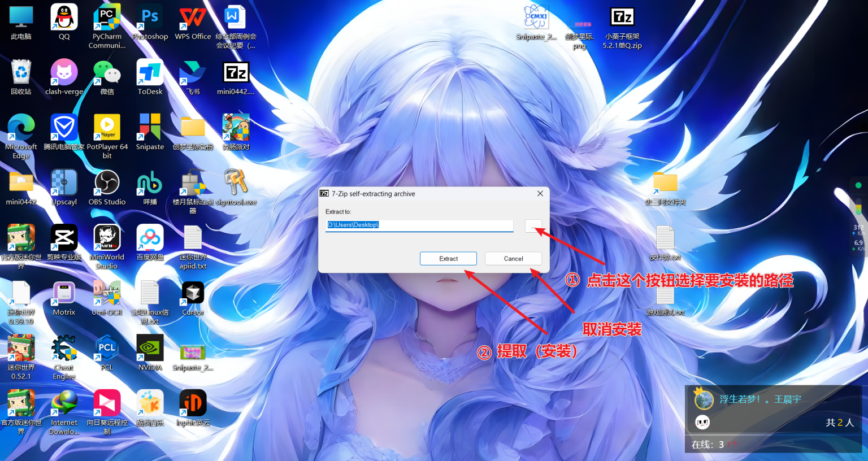Click the 浮生若梦 group avatar
The image size is (868, 461).
click(x=704, y=399)
